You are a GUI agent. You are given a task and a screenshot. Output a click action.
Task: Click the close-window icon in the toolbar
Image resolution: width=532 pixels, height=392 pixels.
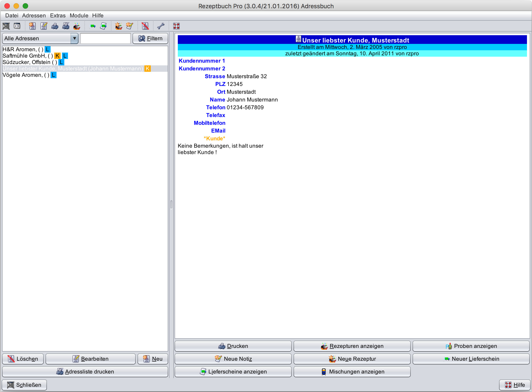[6, 26]
